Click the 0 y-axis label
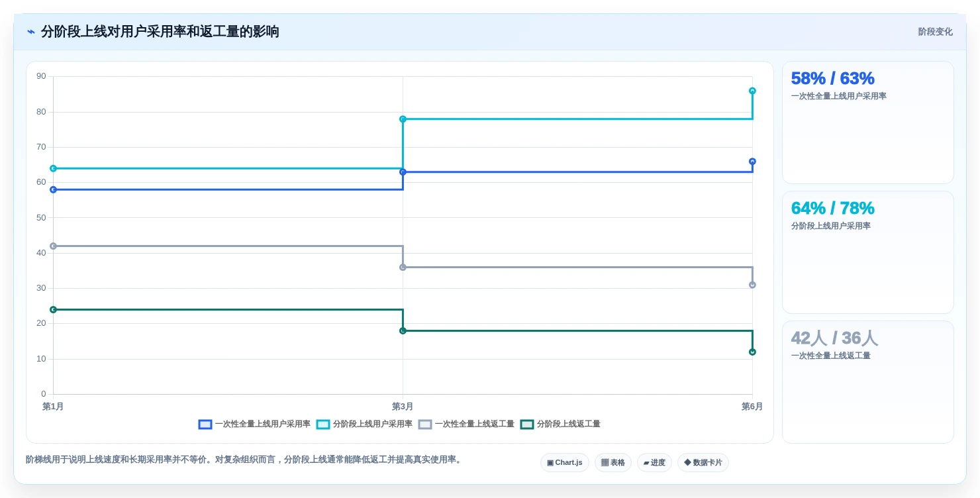 44,394
